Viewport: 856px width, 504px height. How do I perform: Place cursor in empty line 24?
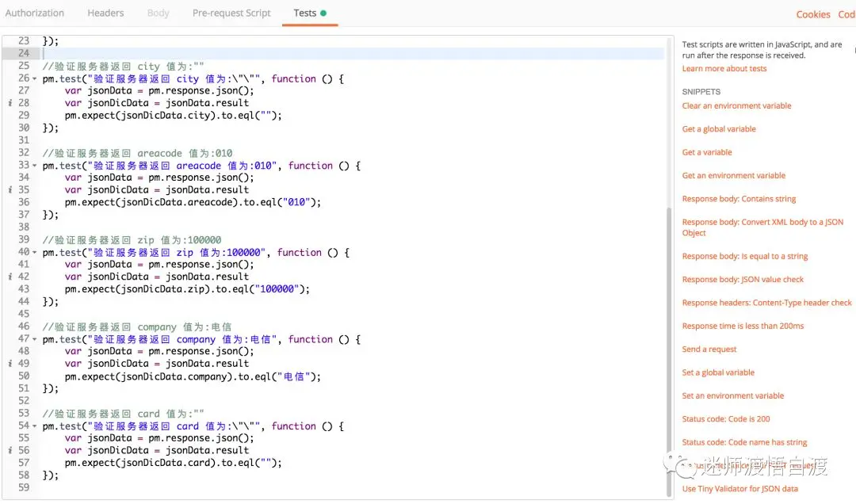(x=353, y=54)
